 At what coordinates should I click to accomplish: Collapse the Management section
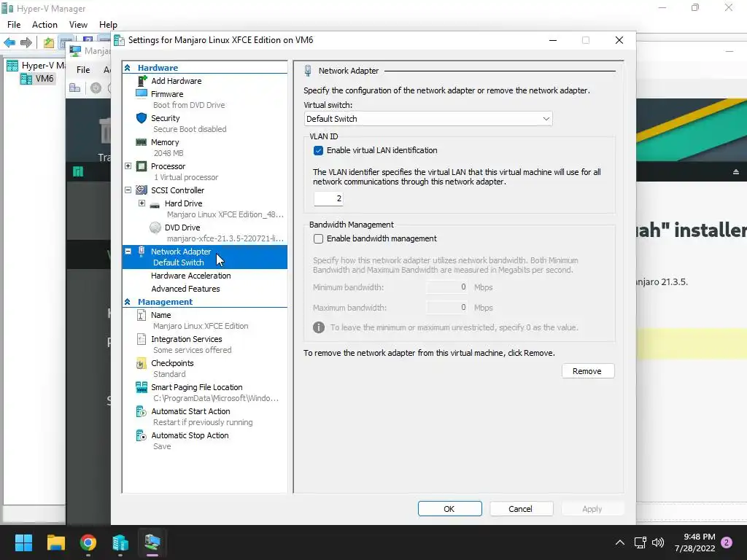(x=127, y=302)
